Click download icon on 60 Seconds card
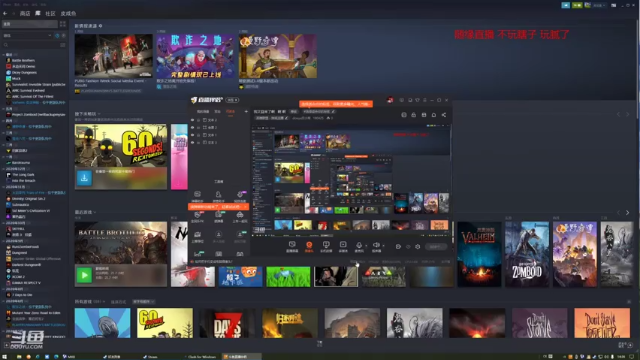Image resolution: width=640 pixels, height=360 pixels. tap(84, 178)
